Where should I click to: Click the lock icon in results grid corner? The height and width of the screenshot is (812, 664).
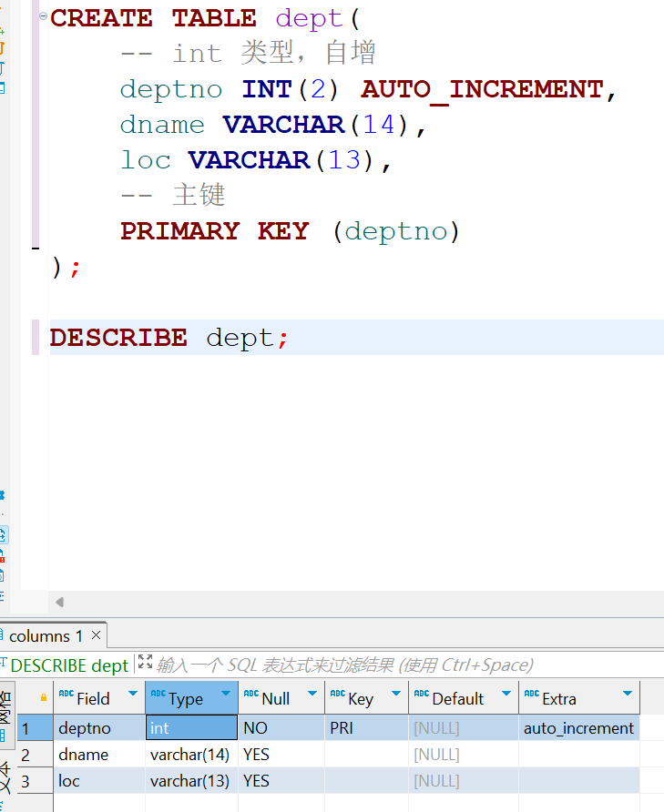click(43, 697)
